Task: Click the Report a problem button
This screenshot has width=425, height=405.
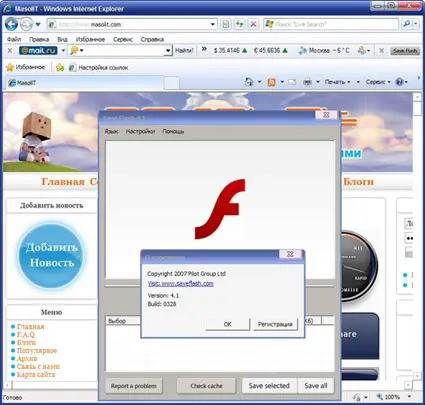Action: pos(134,386)
